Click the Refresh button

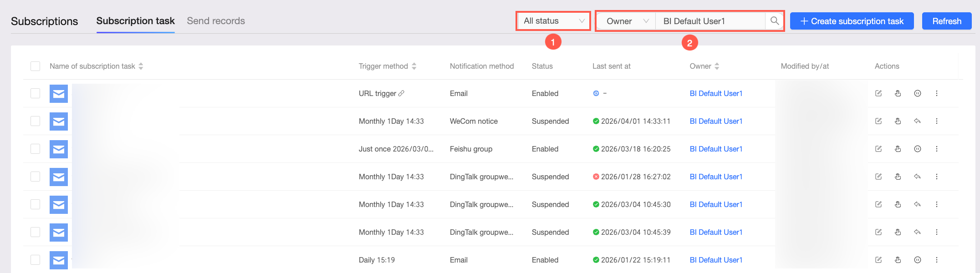tap(947, 21)
